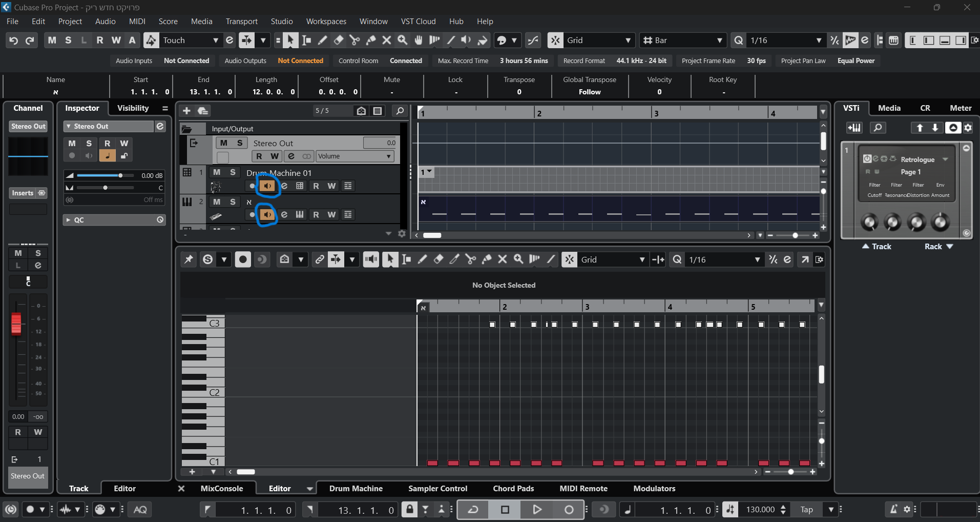980x522 pixels.
Task: Click the Record button in transport
Action: coord(569,509)
